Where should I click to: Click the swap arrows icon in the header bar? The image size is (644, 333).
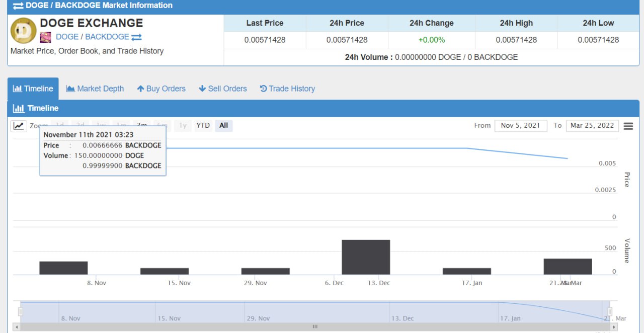[x=18, y=6]
